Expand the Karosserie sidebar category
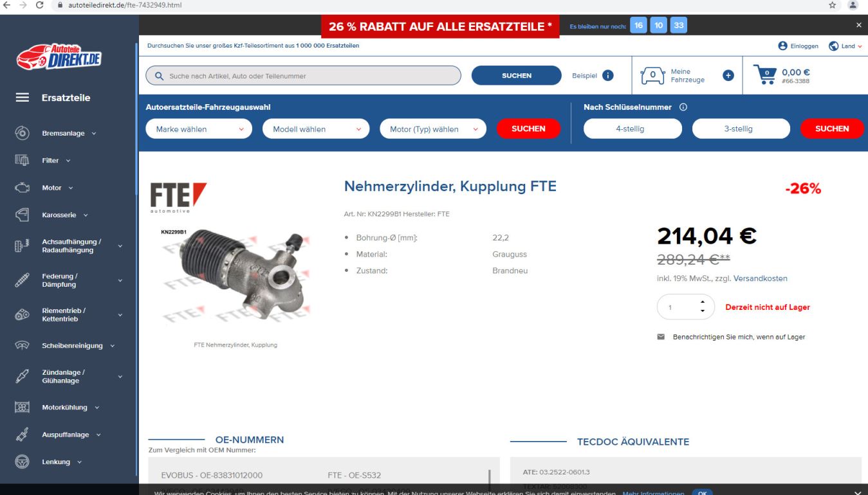Viewport: 868px width, 495px height. [64, 215]
